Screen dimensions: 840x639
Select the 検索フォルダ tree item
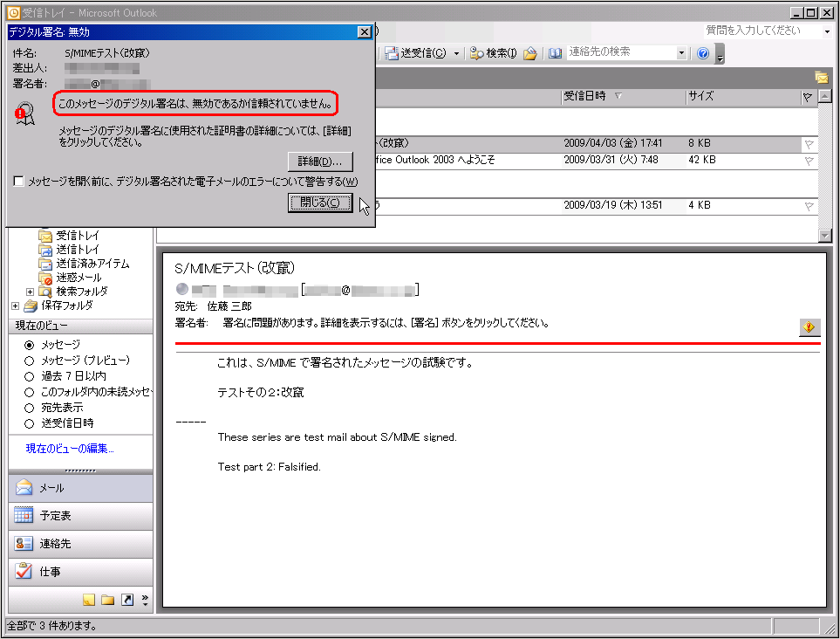point(74,291)
